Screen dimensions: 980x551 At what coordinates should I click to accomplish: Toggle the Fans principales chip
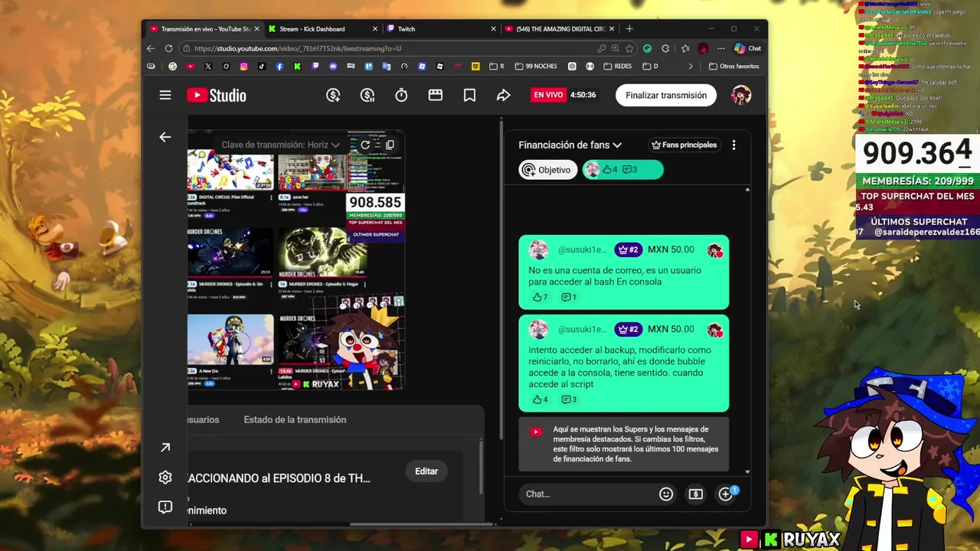coord(684,145)
